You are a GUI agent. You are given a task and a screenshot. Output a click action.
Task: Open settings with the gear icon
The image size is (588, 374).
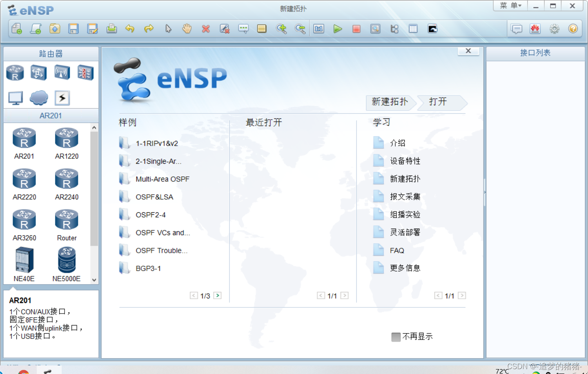(554, 29)
